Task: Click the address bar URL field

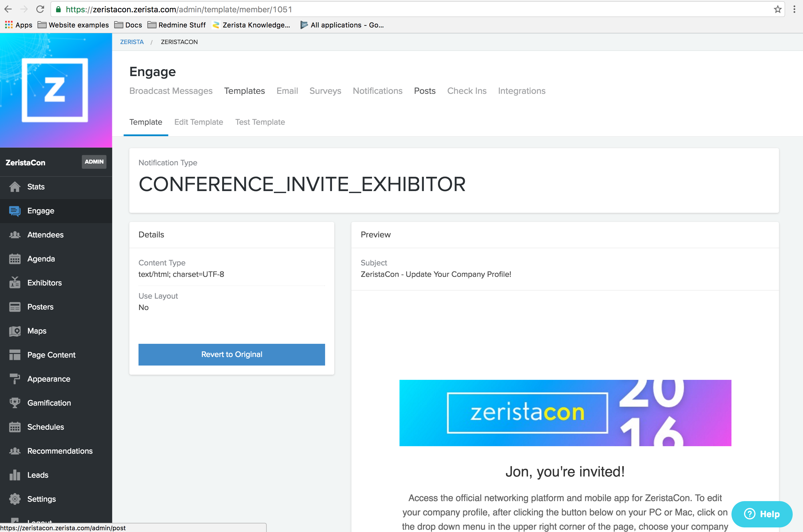Action: pyautogui.click(x=418, y=9)
